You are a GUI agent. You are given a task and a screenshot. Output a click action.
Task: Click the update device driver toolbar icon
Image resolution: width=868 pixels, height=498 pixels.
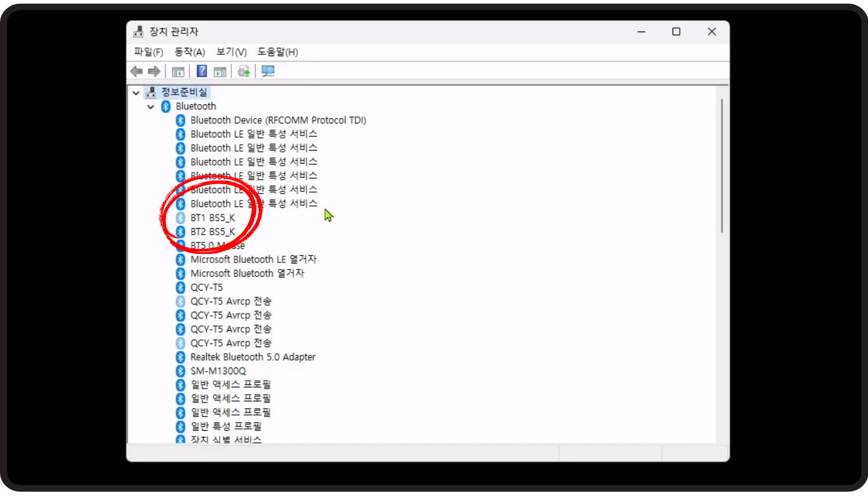[244, 71]
